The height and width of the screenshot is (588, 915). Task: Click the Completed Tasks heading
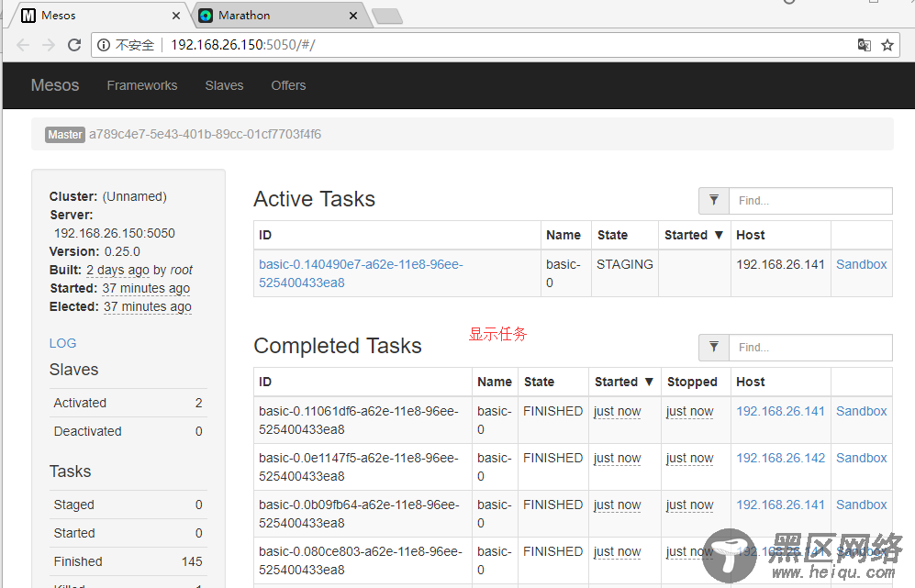coord(338,346)
